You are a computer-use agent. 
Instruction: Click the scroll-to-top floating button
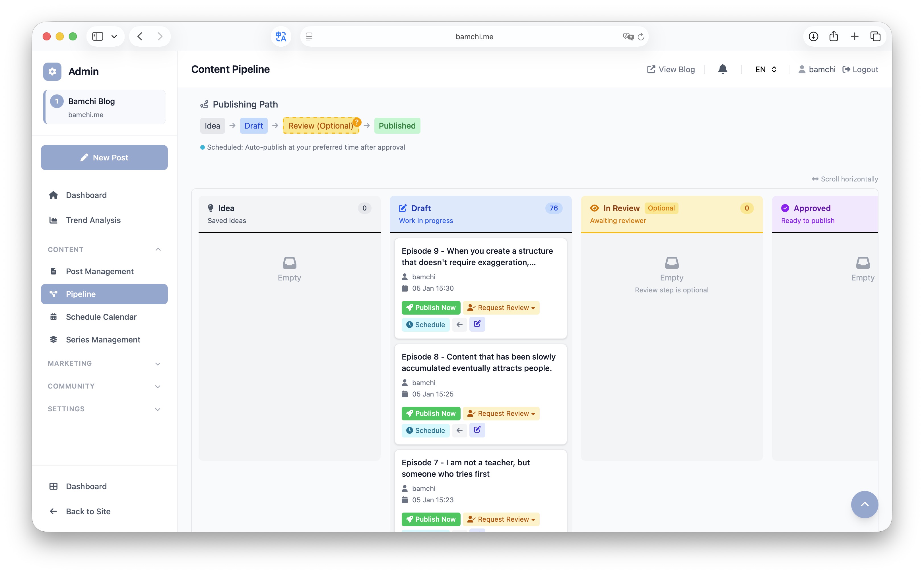[864, 505]
